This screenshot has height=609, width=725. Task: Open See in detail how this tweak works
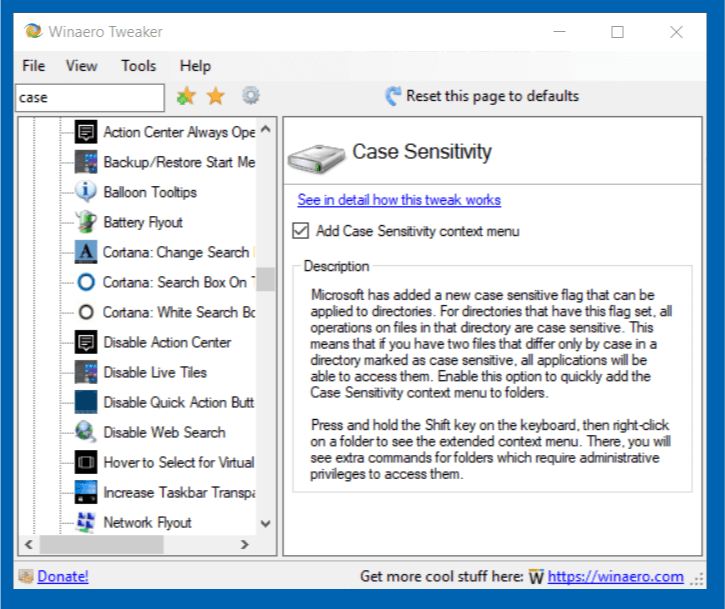tap(399, 200)
